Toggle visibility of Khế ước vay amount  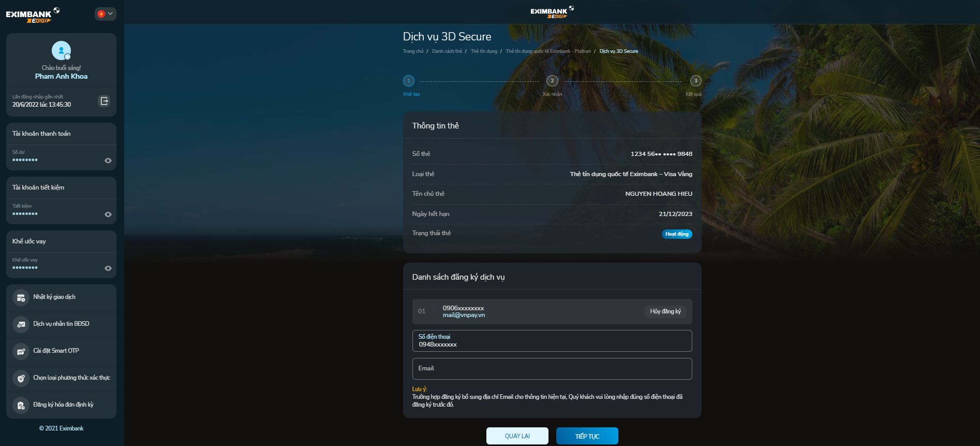(x=108, y=268)
